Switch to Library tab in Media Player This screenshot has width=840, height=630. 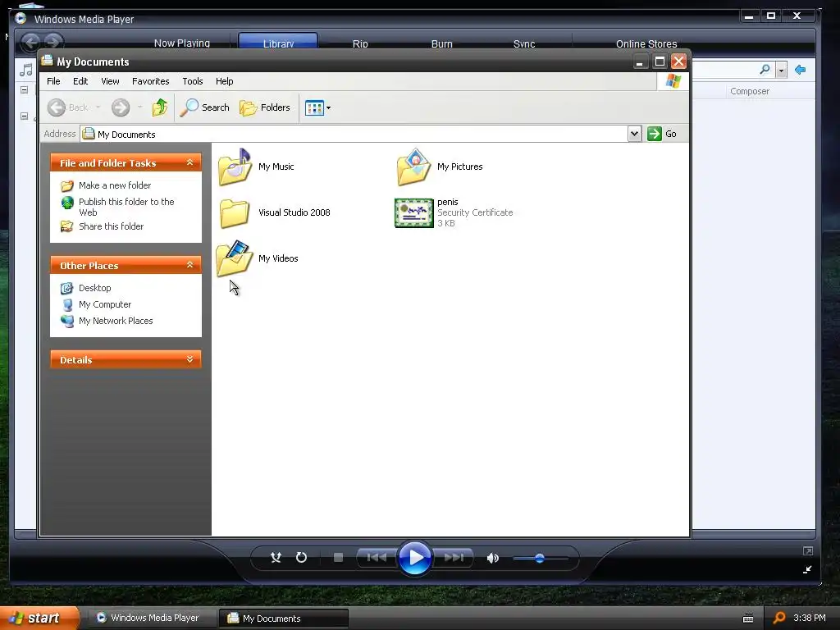(x=278, y=43)
